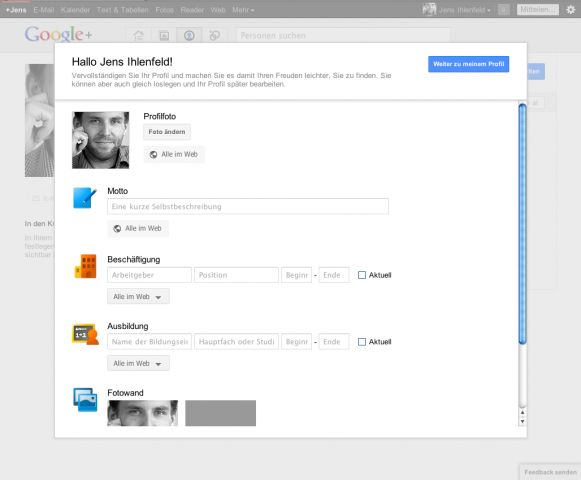
Task: Click Alle im Web under Motto
Action: [x=138, y=229]
